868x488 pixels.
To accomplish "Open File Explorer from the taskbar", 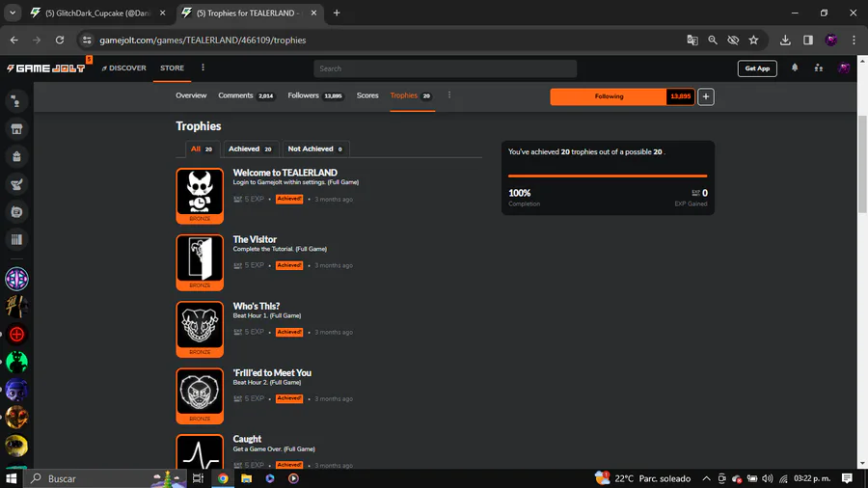I will click(246, 478).
